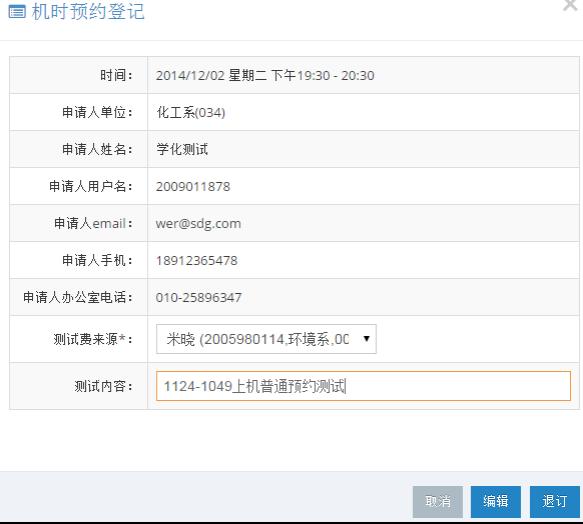Click the office phone 010-25896347
This screenshot has height=524, width=583.
coord(199,298)
